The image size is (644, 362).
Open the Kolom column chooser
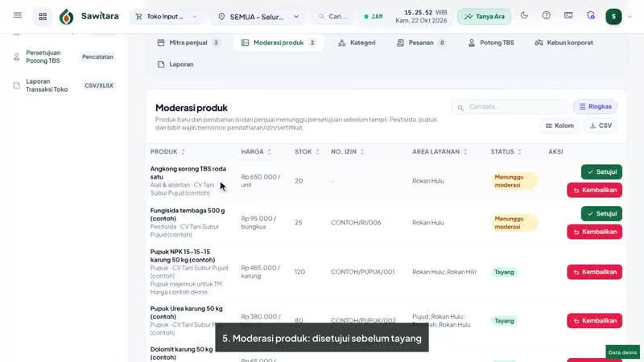(559, 125)
